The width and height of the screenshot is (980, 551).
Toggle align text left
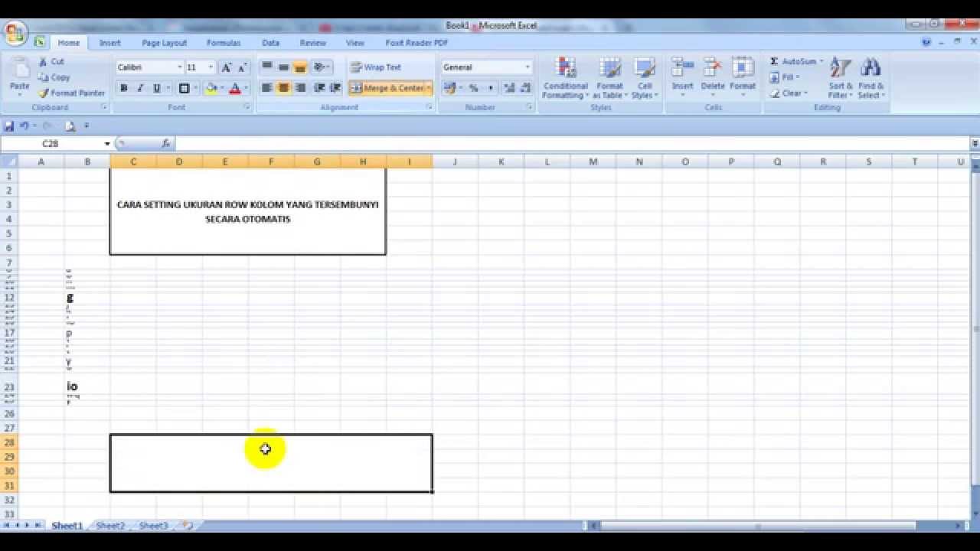[266, 88]
